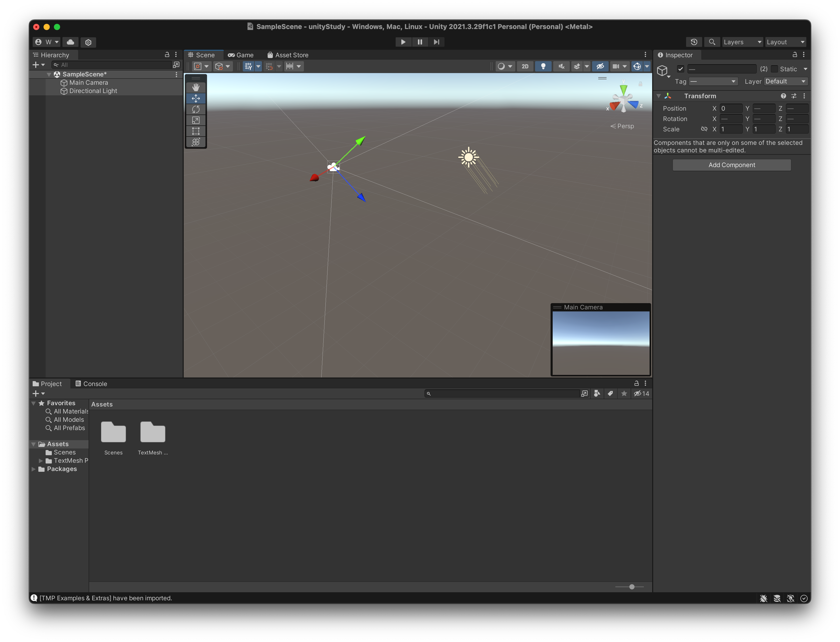Click the Position X field
Image resolution: width=840 pixels, height=642 pixels.
click(x=731, y=109)
